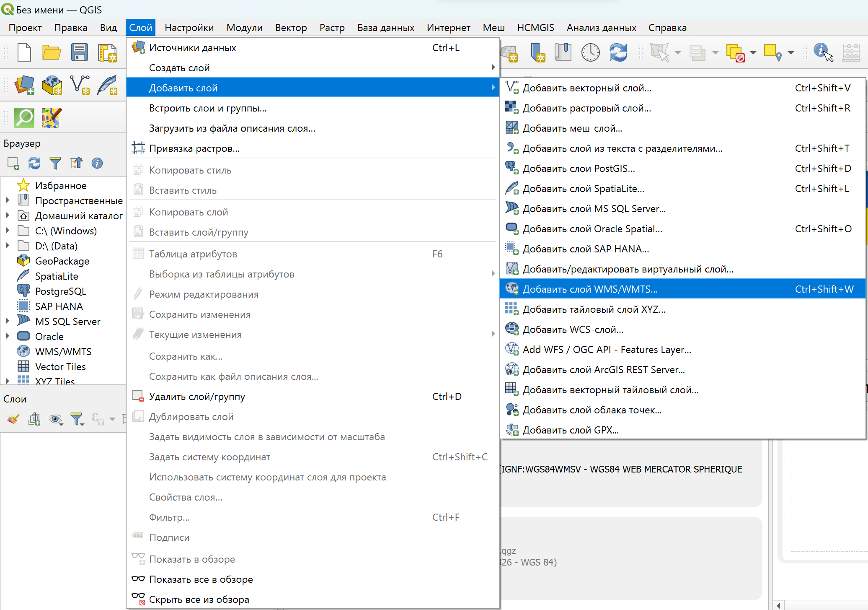868x610 pixels.
Task: Open Data Source Manager toolbar icon
Action: (x=25, y=85)
